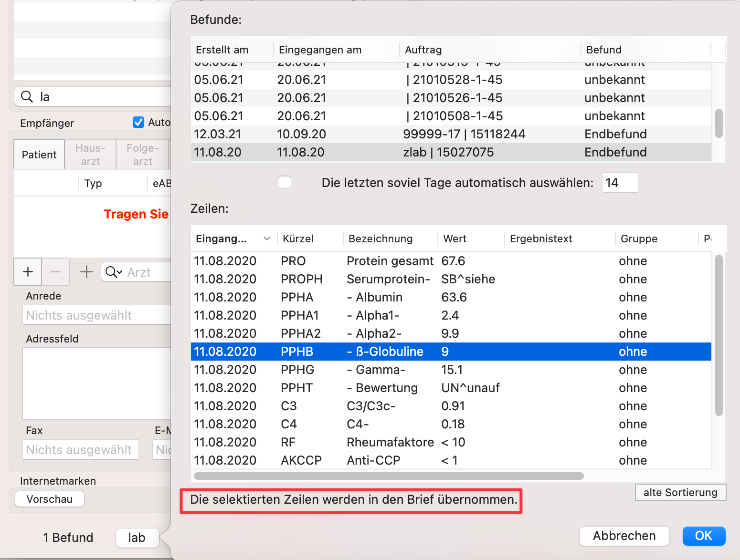Select the PPHA Albumin row
Viewport: 740px width, 560px height.
point(451,297)
